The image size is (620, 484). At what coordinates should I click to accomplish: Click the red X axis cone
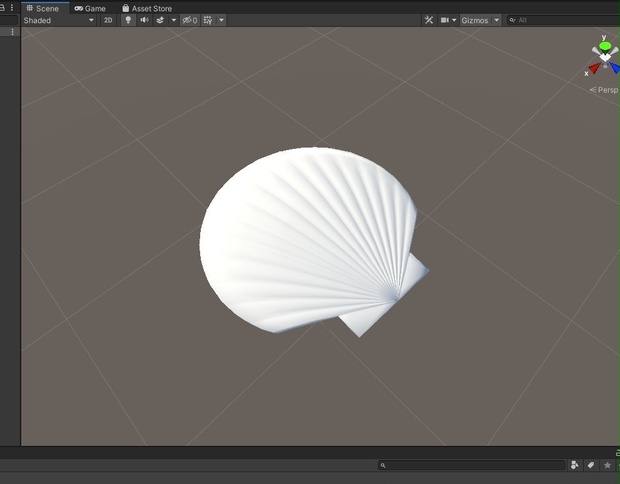[x=595, y=68]
